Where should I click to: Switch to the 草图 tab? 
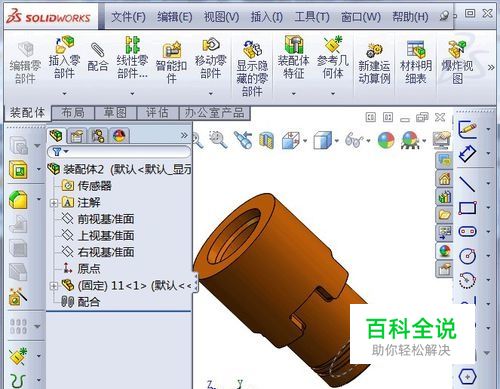point(115,113)
